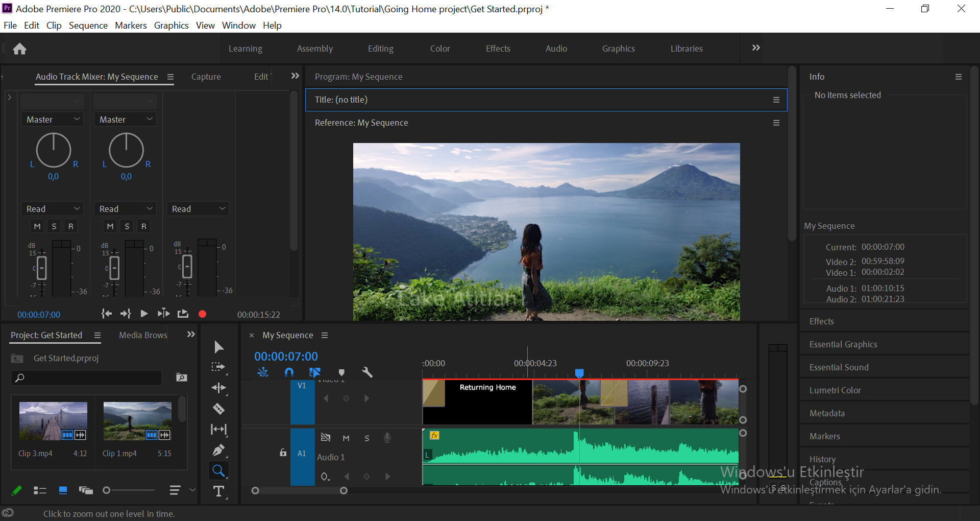Switch Project panel to List view
The image size is (980, 521).
pos(40,490)
